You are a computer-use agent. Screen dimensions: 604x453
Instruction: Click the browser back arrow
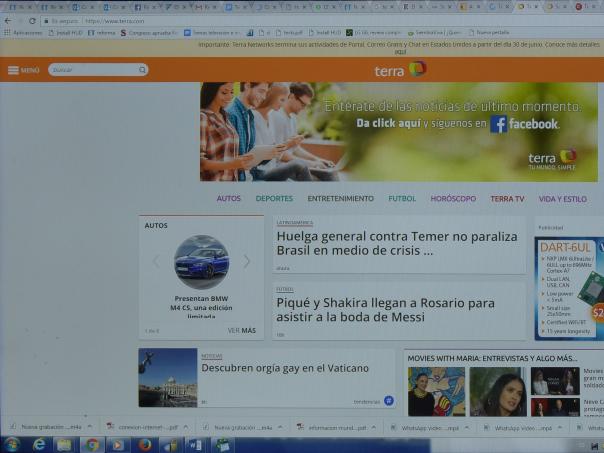pyautogui.click(x=8, y=20)
